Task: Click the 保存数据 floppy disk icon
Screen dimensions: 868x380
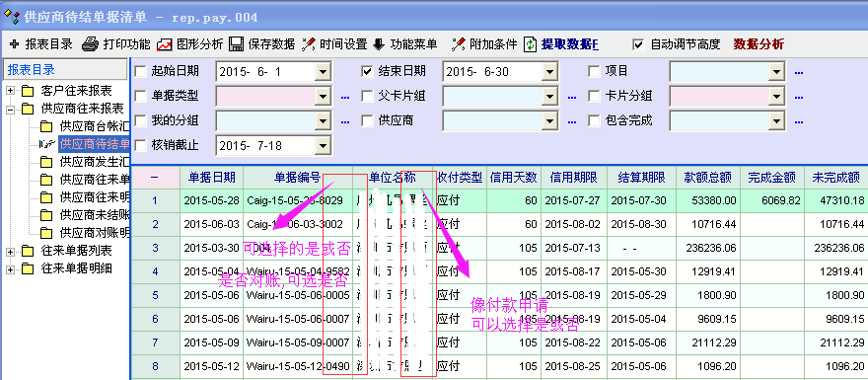Action: [x=237, y=44]
